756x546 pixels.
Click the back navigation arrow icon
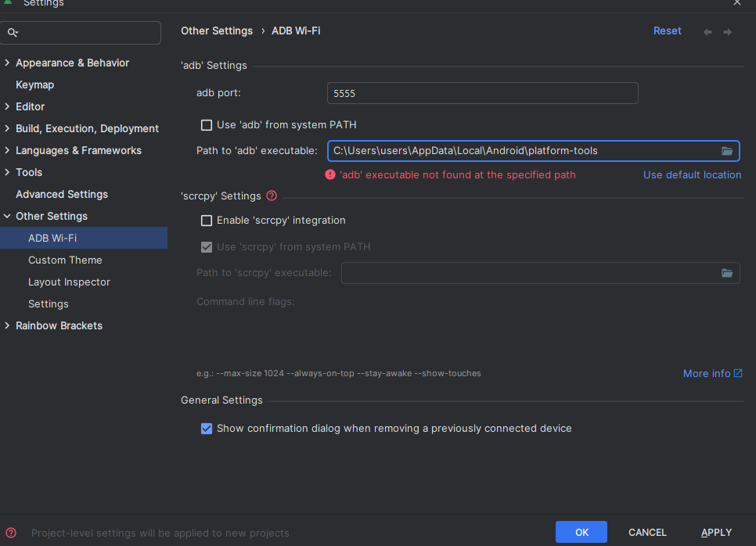707,32
